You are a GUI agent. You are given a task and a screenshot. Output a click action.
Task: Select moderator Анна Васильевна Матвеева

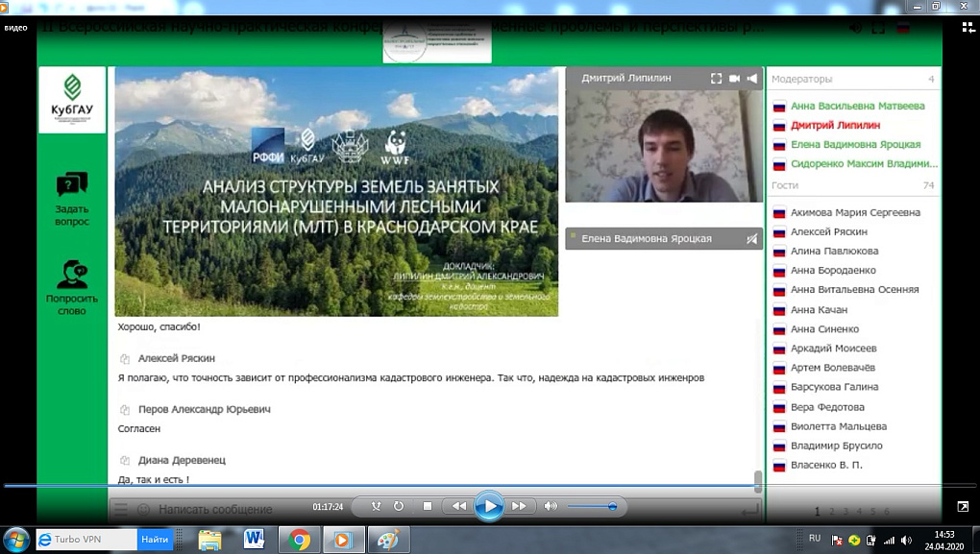pyautogui.click(x=857, y=106)
